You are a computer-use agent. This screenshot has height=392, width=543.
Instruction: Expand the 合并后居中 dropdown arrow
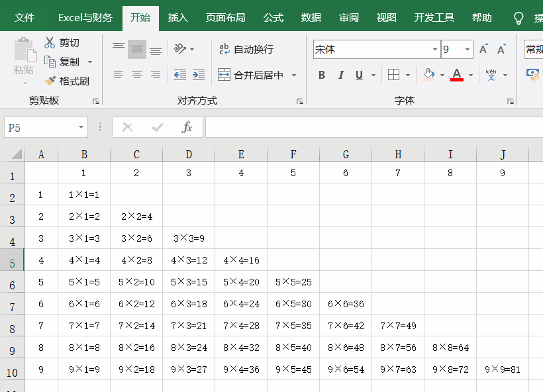pos(294,75)
